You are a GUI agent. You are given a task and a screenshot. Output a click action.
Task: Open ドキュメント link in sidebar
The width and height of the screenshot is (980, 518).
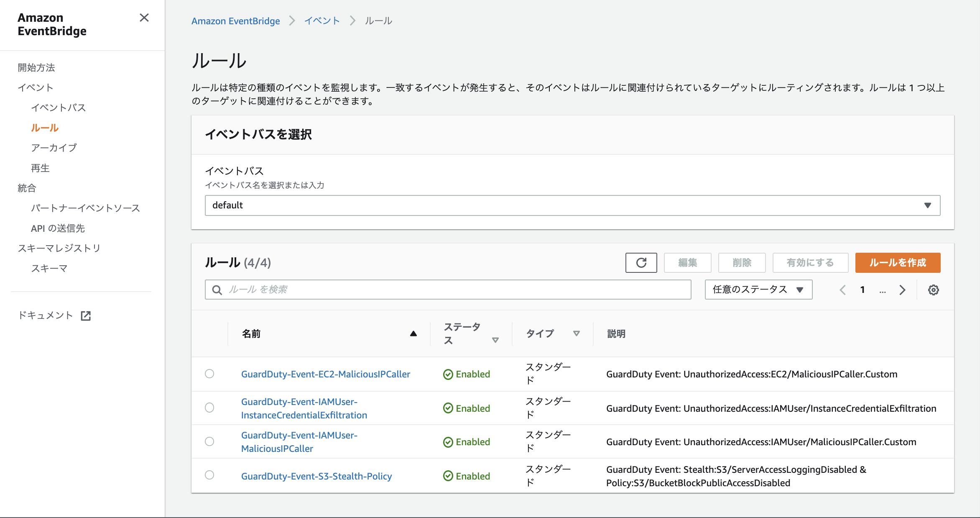[46, 315]
